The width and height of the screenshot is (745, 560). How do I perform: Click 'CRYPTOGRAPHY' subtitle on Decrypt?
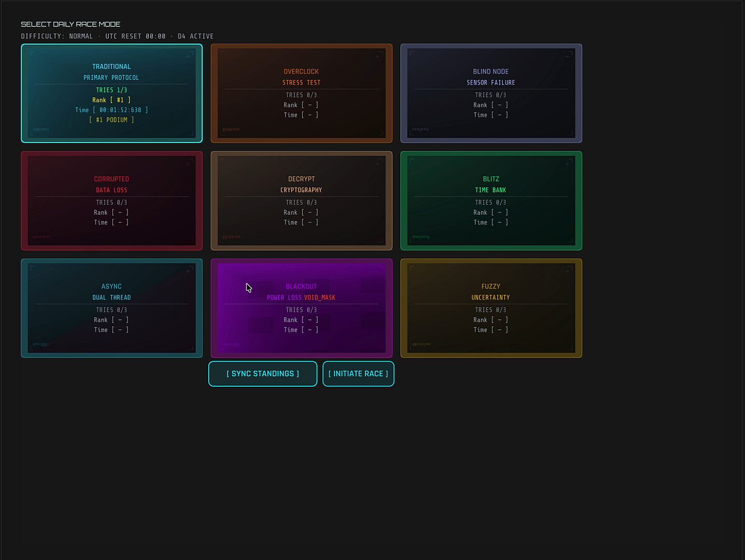pos(301,190)
